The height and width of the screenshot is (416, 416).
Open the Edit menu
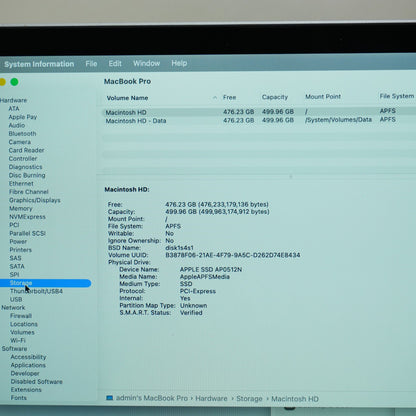115,63
